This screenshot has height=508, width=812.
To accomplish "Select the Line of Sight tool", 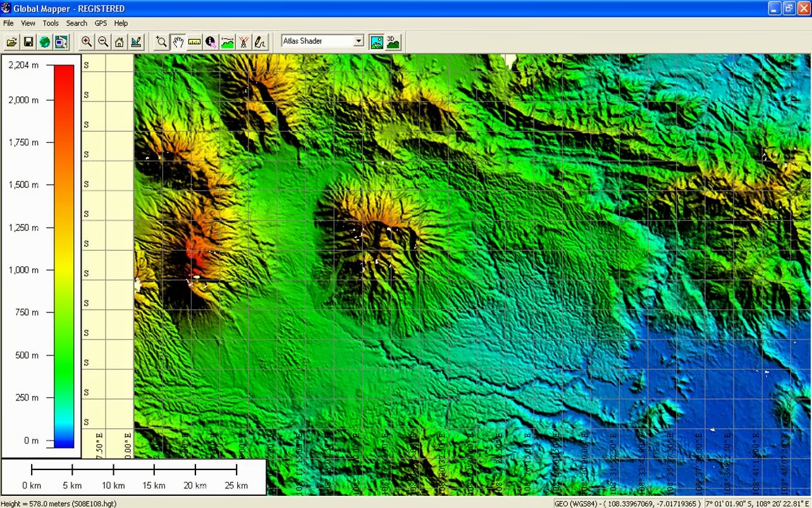I will [243, 42].
